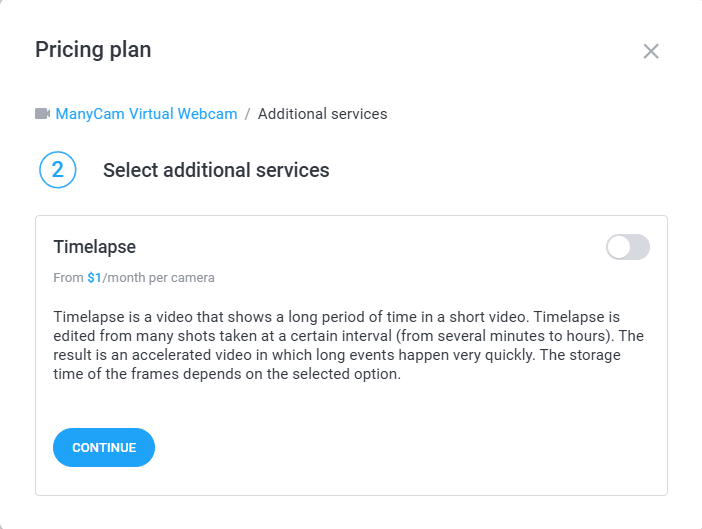The width and height of the screenshot is (702, 529).
Task: Open the ManyCam Virtual Webcam breadcrumb link
Action: coord(146,114)
